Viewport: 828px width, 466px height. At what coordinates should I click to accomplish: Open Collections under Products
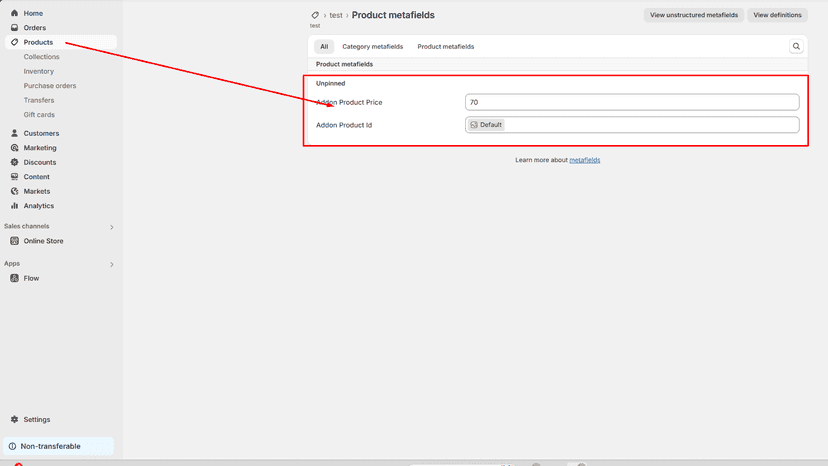tap(41, 57)
